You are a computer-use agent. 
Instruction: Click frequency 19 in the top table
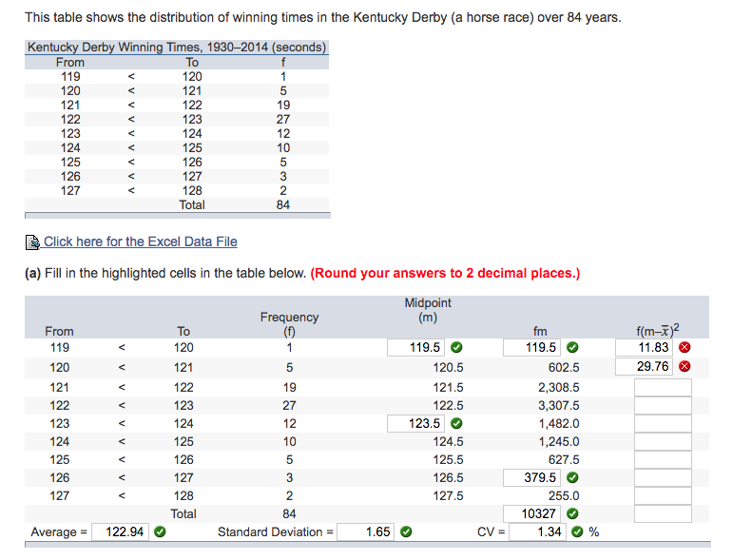tap(283, 105)
